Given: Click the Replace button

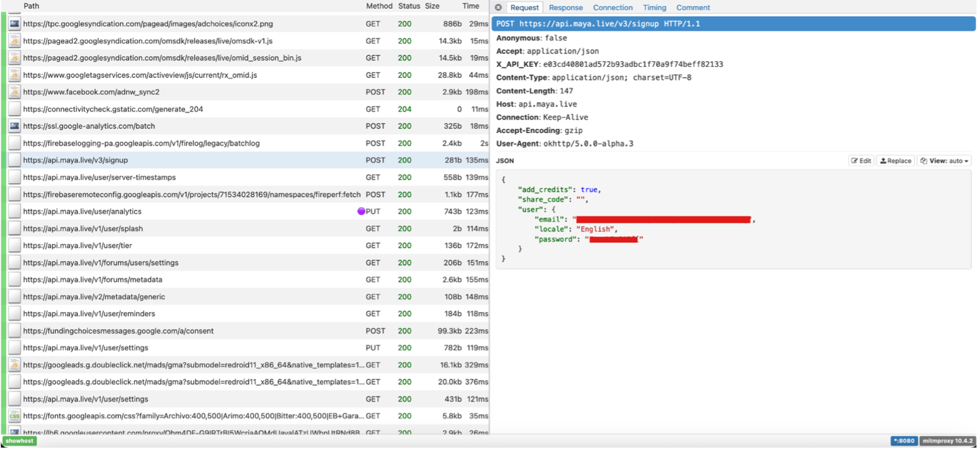Looking at the screenshot, I should (895, 161).
